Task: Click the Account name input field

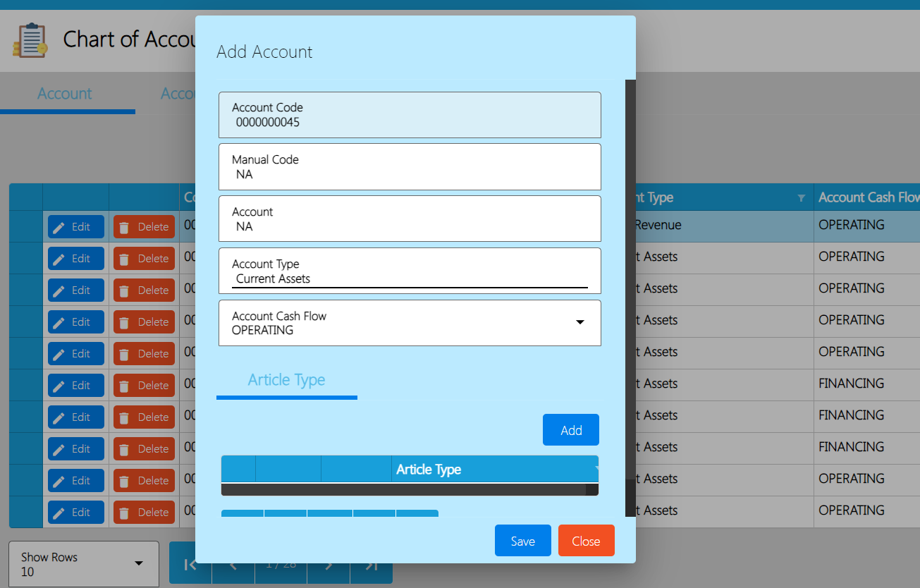Action: tap(410, 226)
